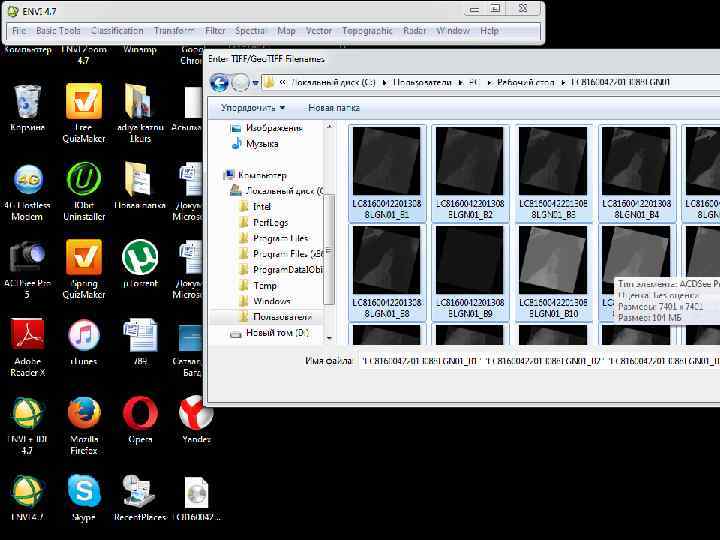Open the Filter menu

click(x=215, y=31)
